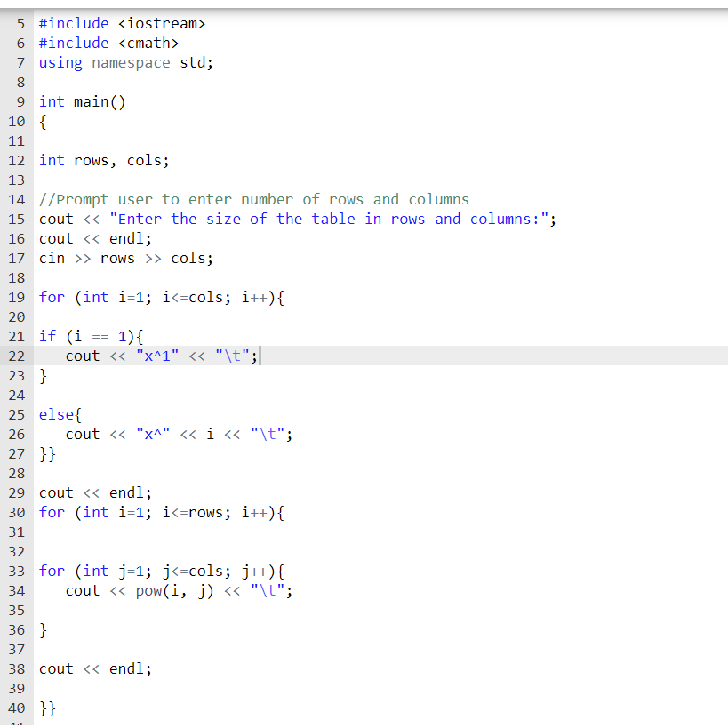Click the highlighted line containing cout << "x^1"
Image resolution: width=728 pixels, height=728 pixels.
click(x=160, y=356)
